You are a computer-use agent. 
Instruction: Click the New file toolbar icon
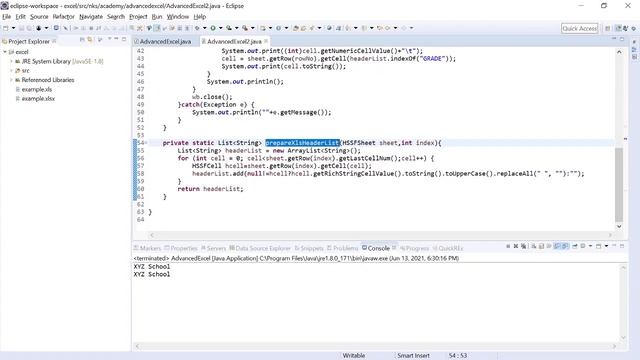click(x=6, y=28)
